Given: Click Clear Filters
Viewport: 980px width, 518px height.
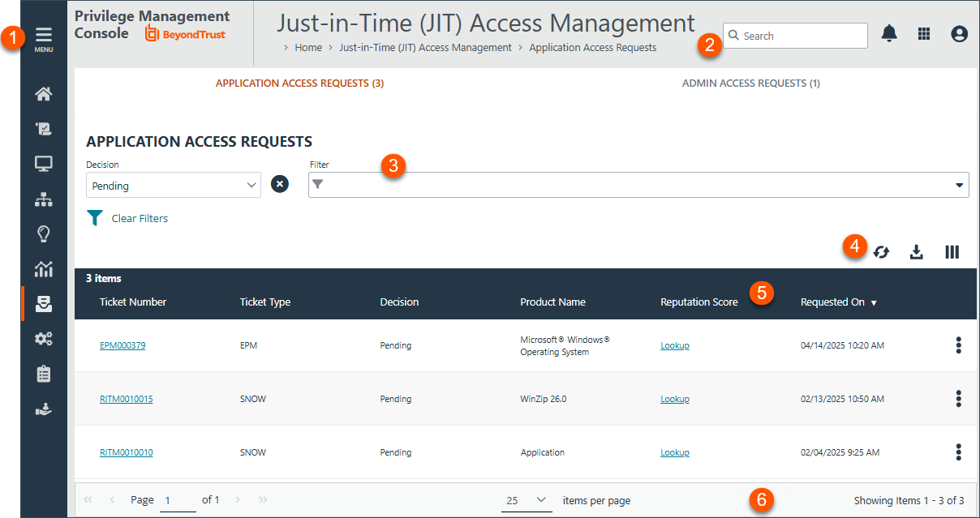Looking at the screenshot, I should point(140,218).
